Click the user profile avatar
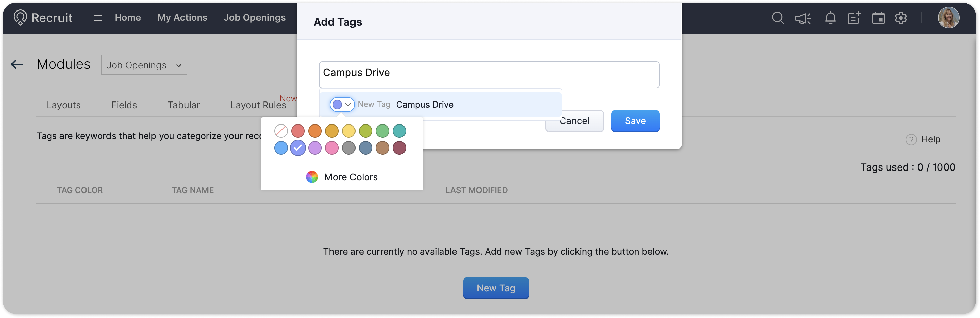980x318 pixels. [x=949, y=18]
